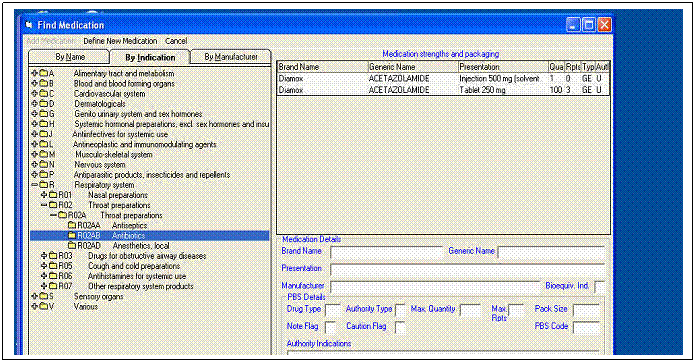Select Antiseptics in the indication tree
This screenshot has height=363, width=696.
[x=130, y=226]
